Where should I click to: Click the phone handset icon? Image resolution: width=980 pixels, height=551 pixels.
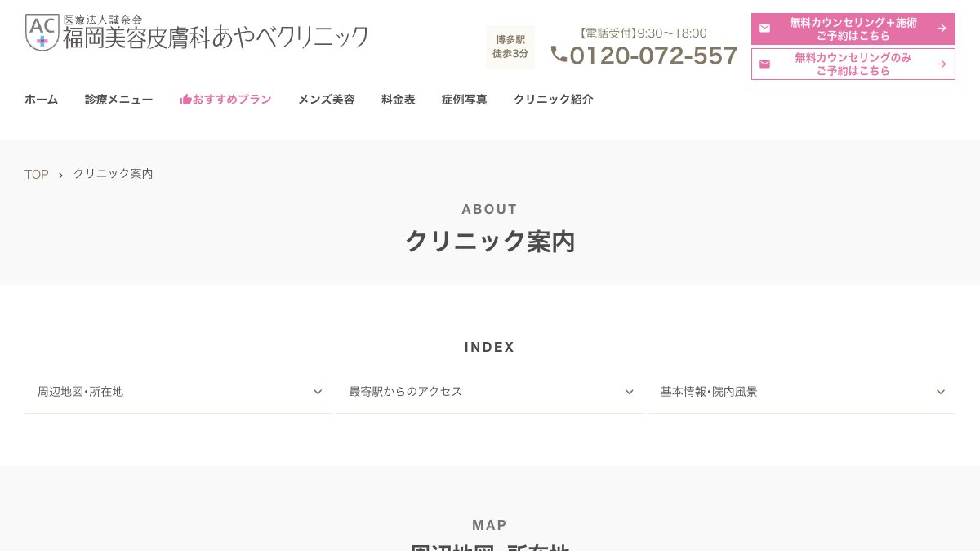pyautogui.click(x=559, y=54)
